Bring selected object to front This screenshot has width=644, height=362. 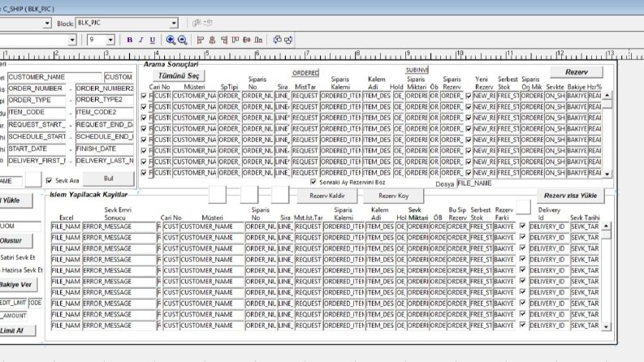(x=277, y=40)
